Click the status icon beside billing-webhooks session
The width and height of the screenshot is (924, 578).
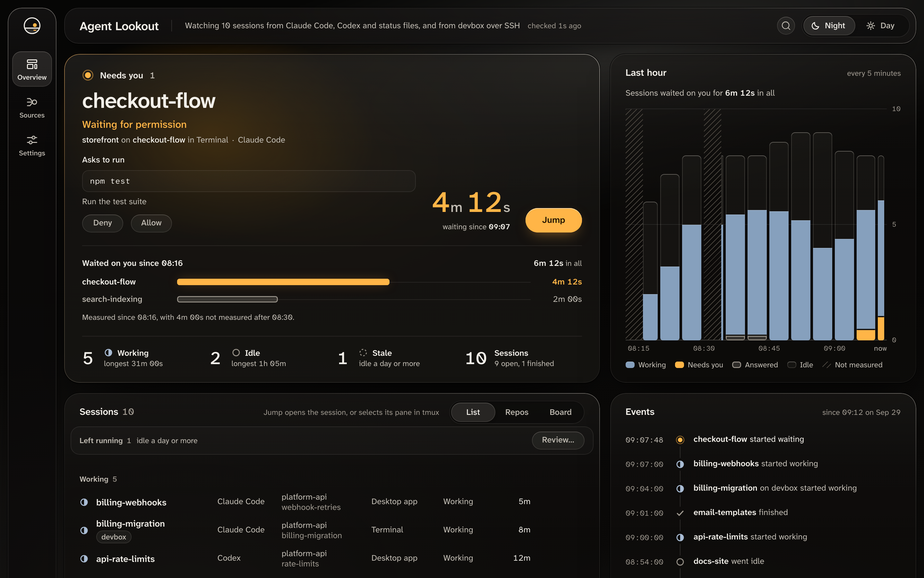pyautogui.click(x=84, y=502)
